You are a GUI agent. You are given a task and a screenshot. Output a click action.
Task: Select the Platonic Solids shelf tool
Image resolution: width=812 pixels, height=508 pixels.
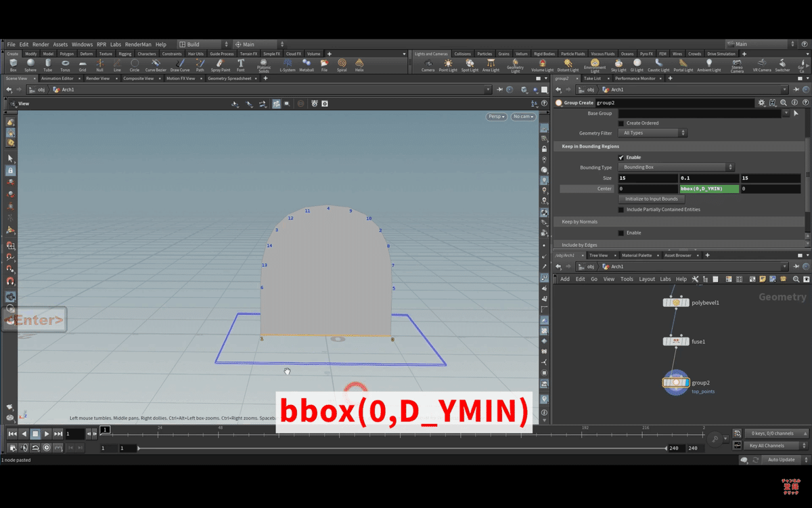coord(264,65)
